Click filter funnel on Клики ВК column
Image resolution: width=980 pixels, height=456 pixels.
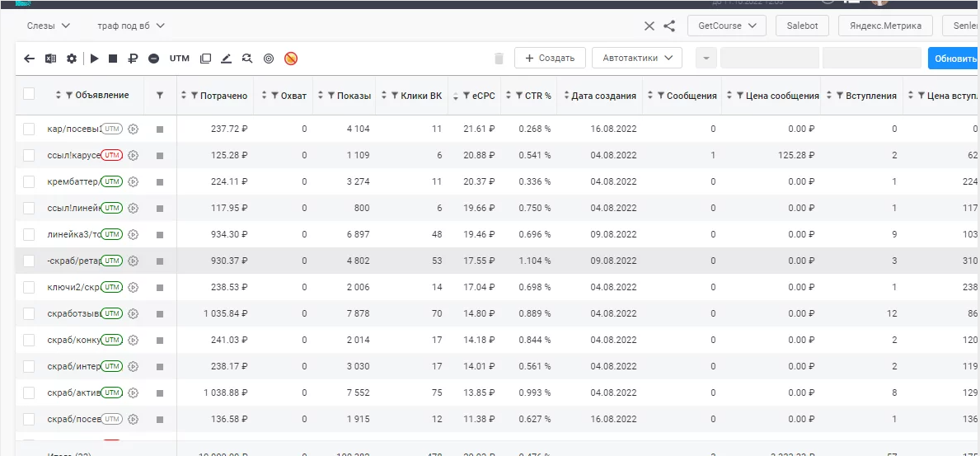point(395,96)
